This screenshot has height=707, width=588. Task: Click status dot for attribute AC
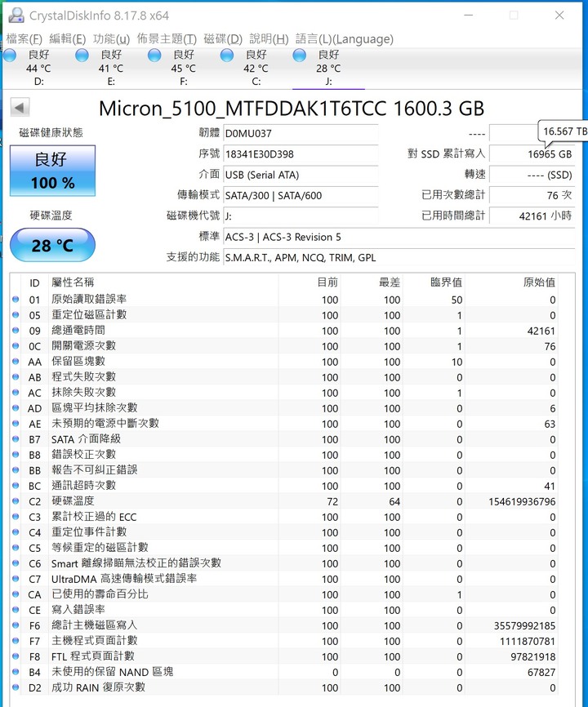point(16,392)
